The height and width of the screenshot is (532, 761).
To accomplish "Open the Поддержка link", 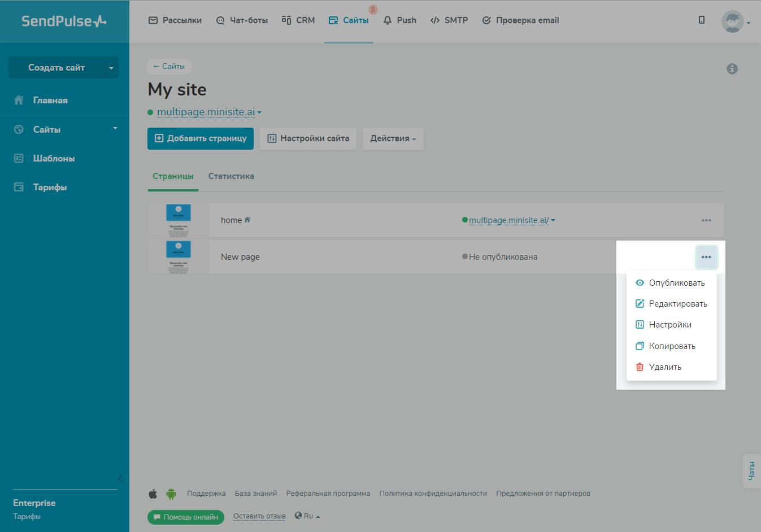I will [206, 494].
